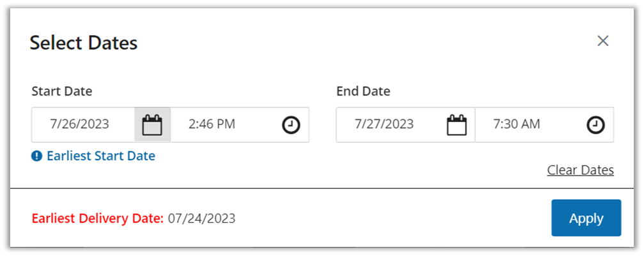Click the 07/24/2023 delivery date value

click(x=201, y=218)
